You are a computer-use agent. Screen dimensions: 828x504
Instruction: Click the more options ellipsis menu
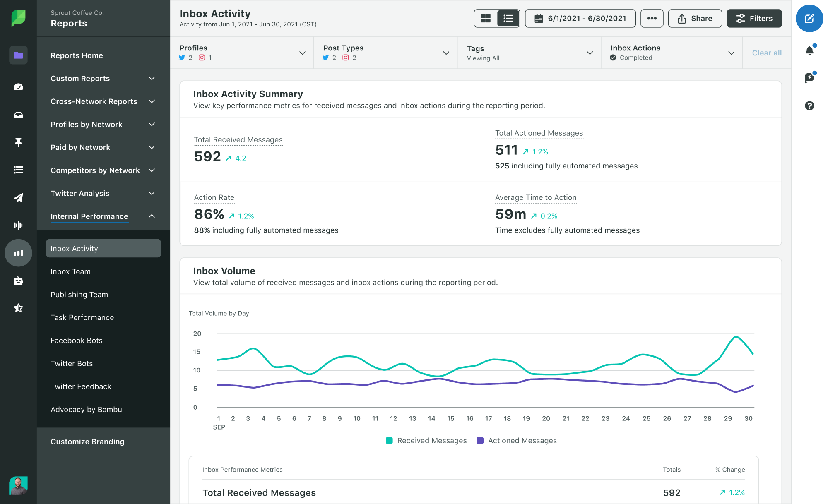[652, 19]
